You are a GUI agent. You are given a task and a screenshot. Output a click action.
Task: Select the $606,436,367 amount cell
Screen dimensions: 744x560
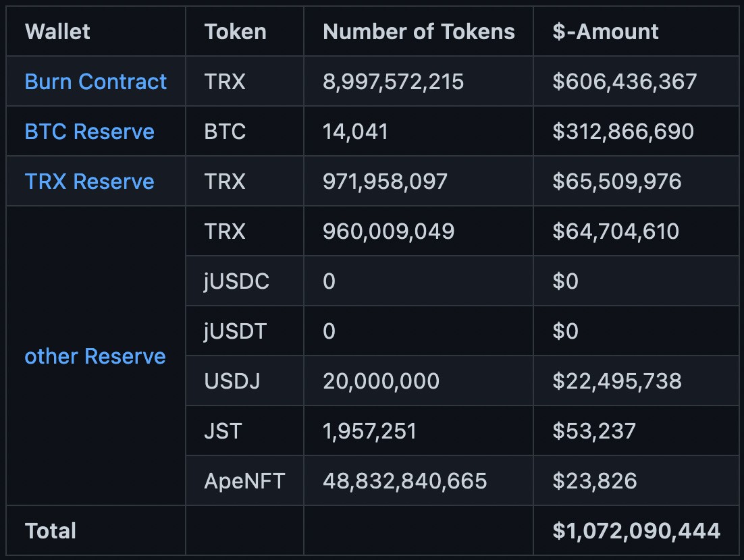click(625, 82)
